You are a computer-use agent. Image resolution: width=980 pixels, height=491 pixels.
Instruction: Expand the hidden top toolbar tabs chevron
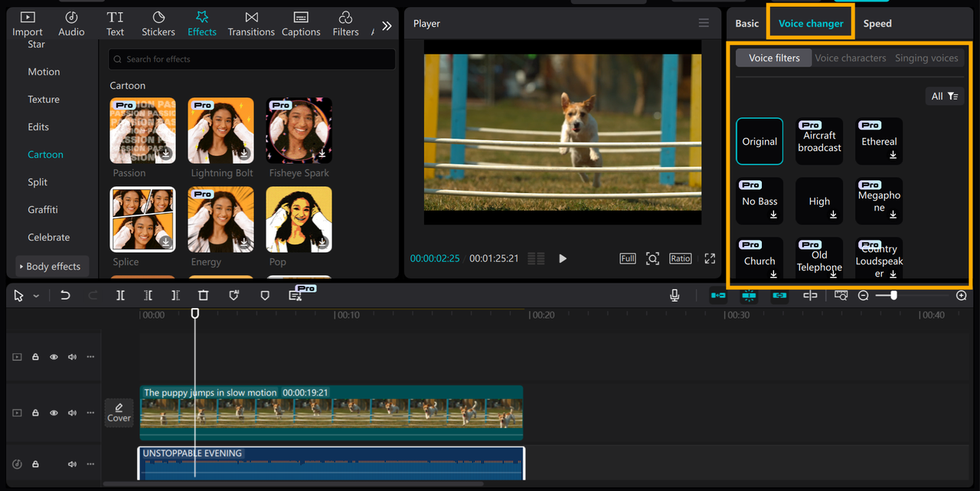387,25
